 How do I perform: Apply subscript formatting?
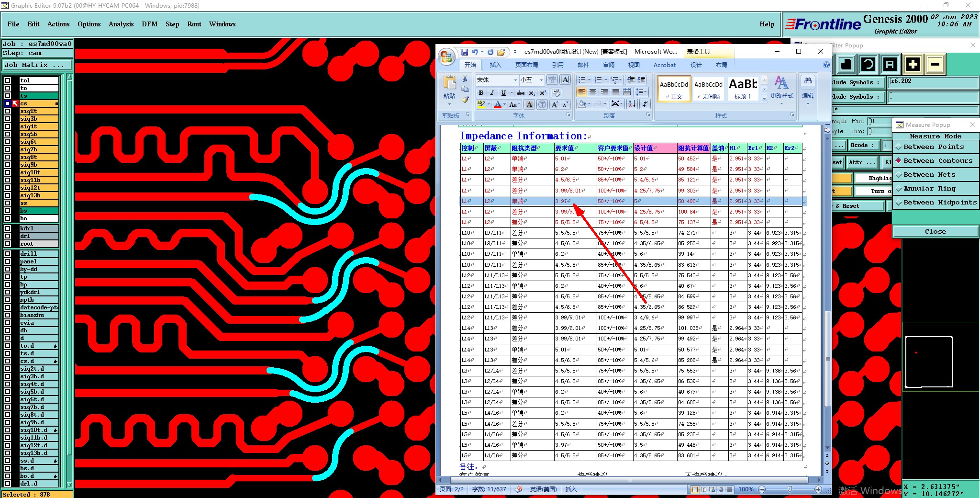tap(532, 93)
